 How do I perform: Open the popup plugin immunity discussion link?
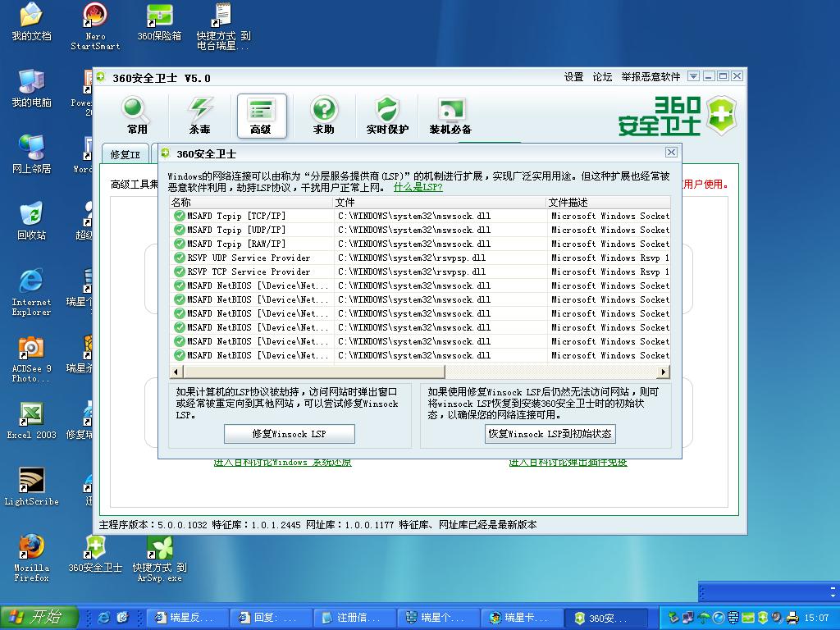568,463
